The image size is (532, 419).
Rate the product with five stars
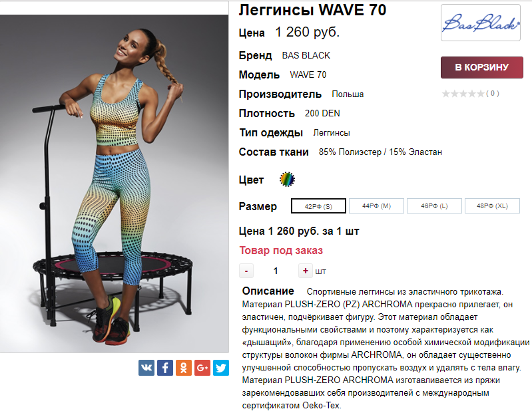pyautogui.click(x=481, y=94)
